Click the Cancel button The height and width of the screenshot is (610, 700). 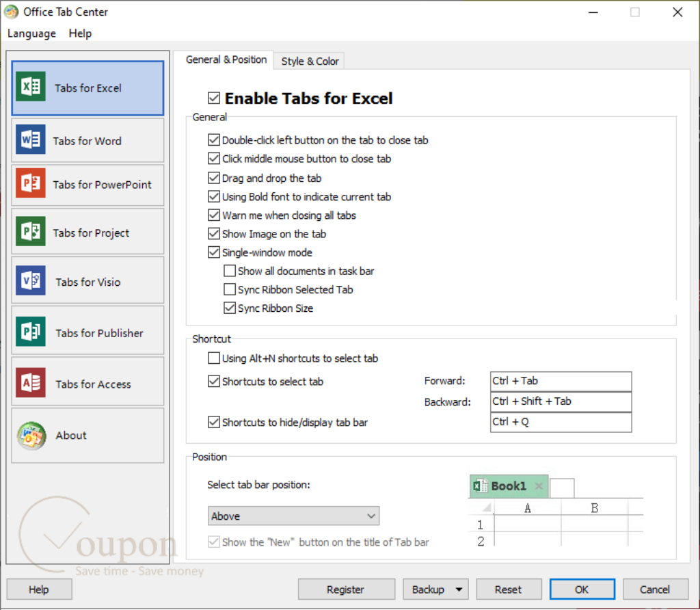pos(655,589)
